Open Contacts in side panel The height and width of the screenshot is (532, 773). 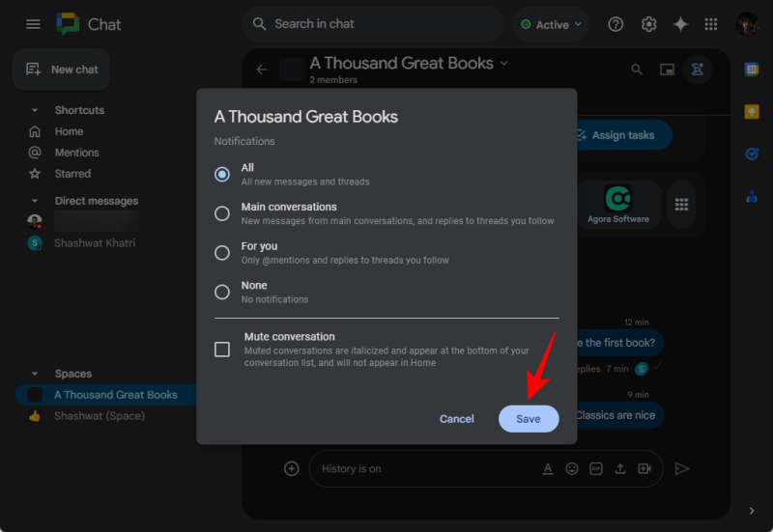pos(752,197)
